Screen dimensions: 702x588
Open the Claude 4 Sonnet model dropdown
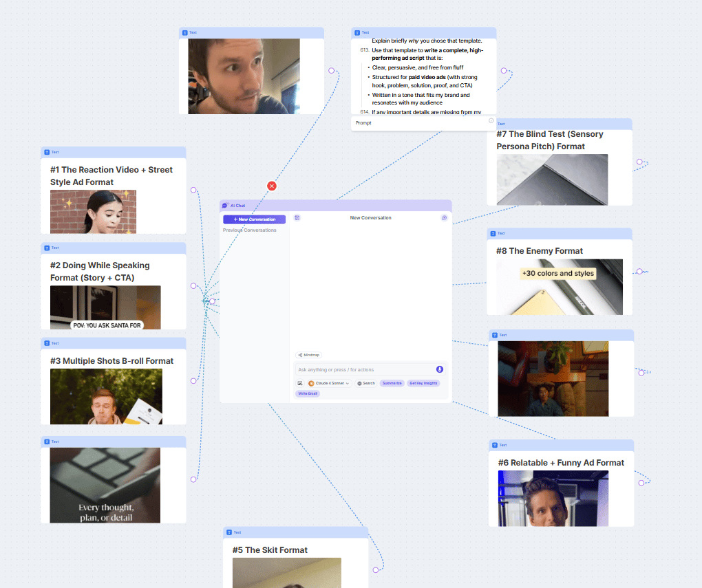(x=329, y=384)
